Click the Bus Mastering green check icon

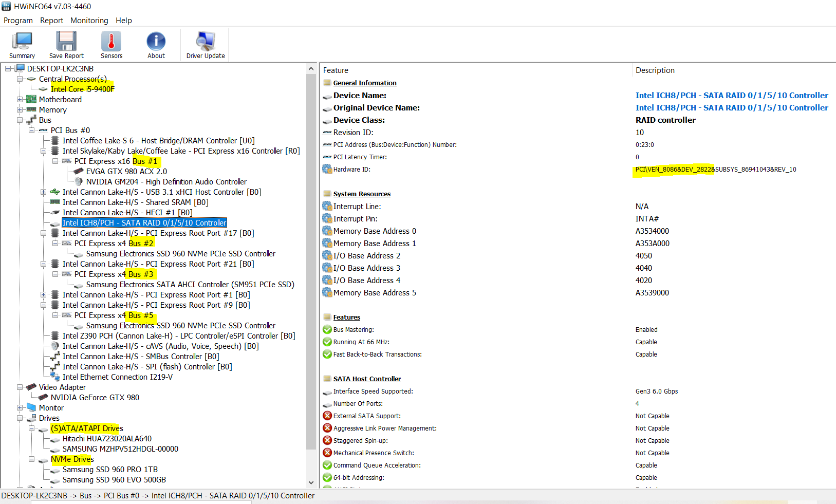click(x=327, y=329)
